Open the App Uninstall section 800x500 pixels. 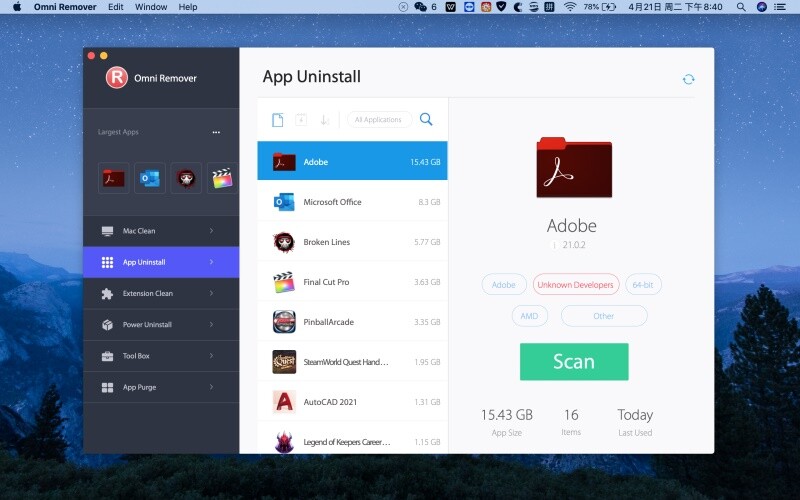(x=161, y=262)
